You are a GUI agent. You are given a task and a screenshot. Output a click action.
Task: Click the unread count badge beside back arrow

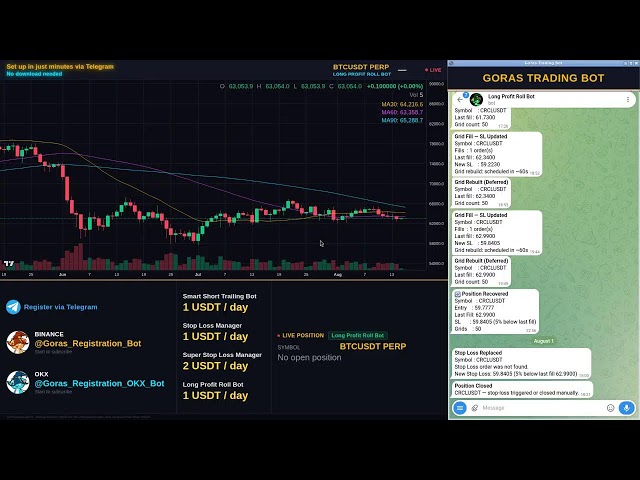[466, 95]
